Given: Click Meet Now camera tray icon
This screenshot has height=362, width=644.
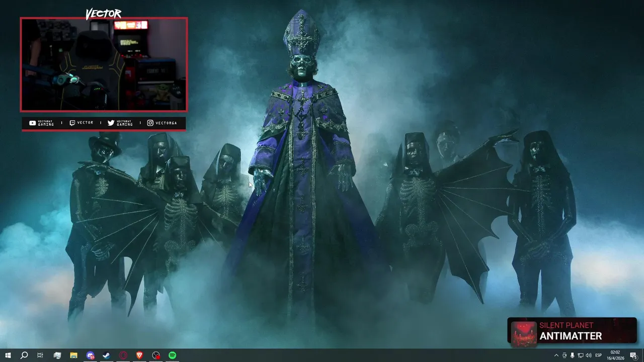Looking at the screenshot, I should (564, 355).
